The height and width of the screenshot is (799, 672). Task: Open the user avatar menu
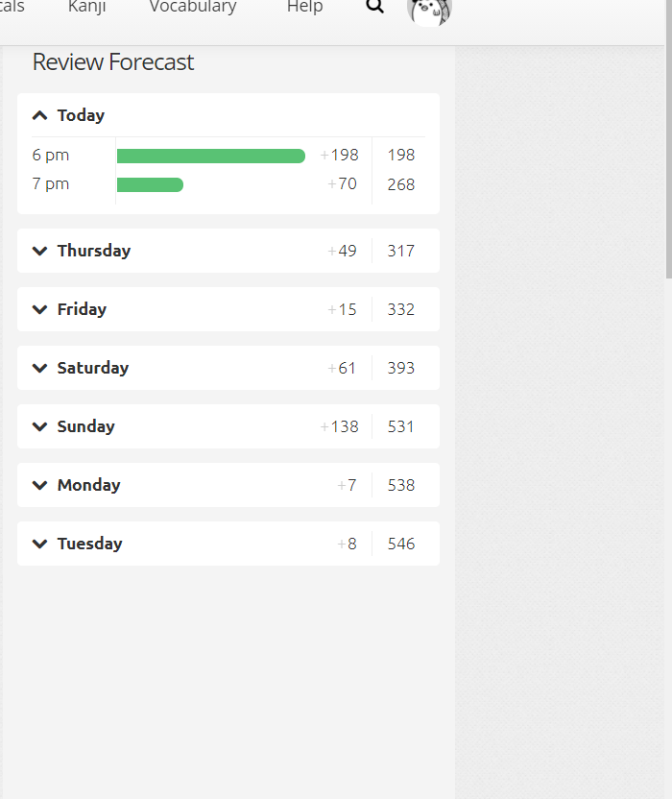(429, 10)
